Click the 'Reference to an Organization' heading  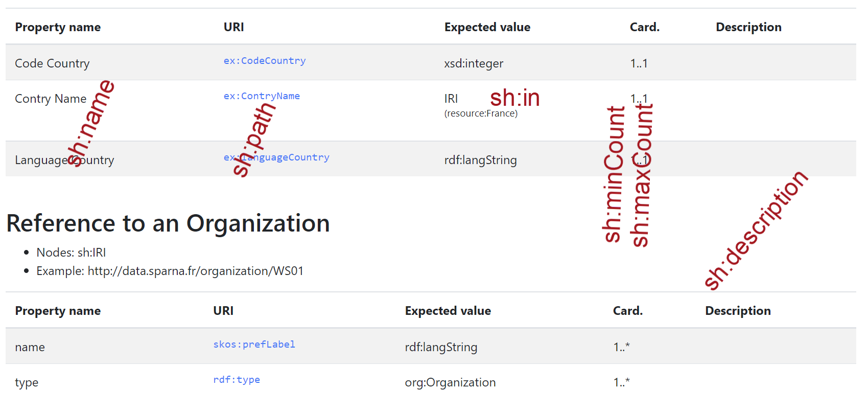click(x=168, y=223)
